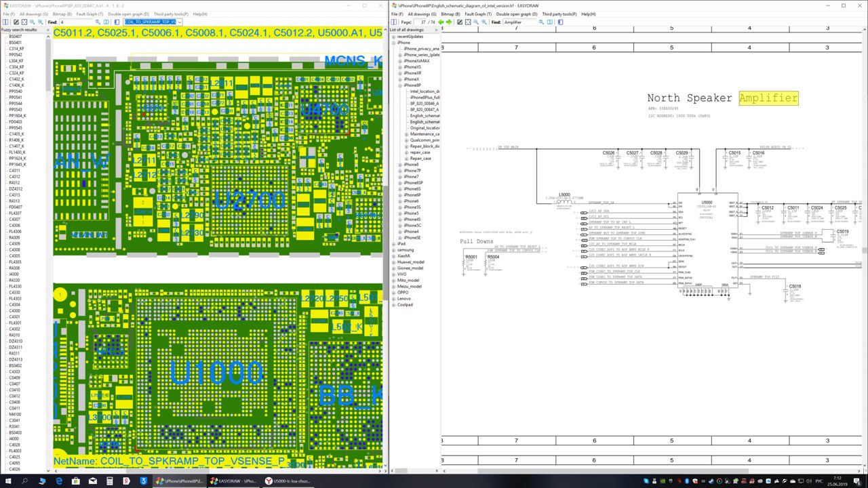Click the open-book icon in right window toolbar

pos(550,22)
